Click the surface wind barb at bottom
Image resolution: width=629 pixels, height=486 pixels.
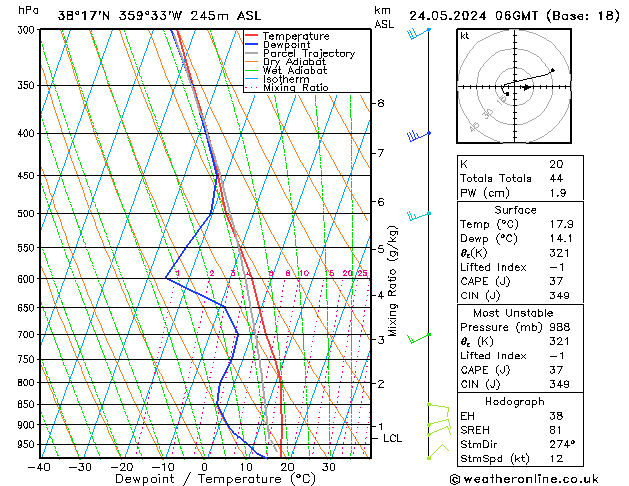(x=438, y=451)
